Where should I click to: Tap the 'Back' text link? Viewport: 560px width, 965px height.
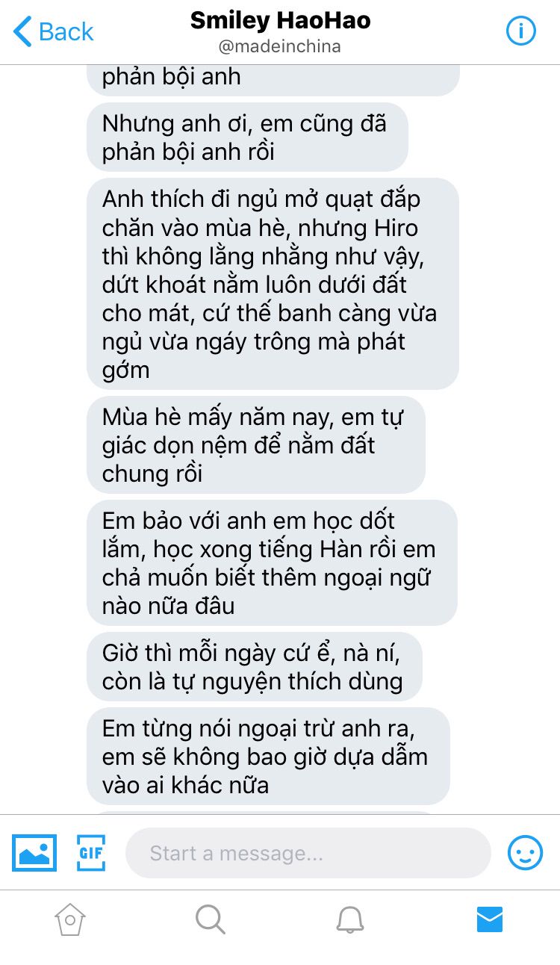66,32
